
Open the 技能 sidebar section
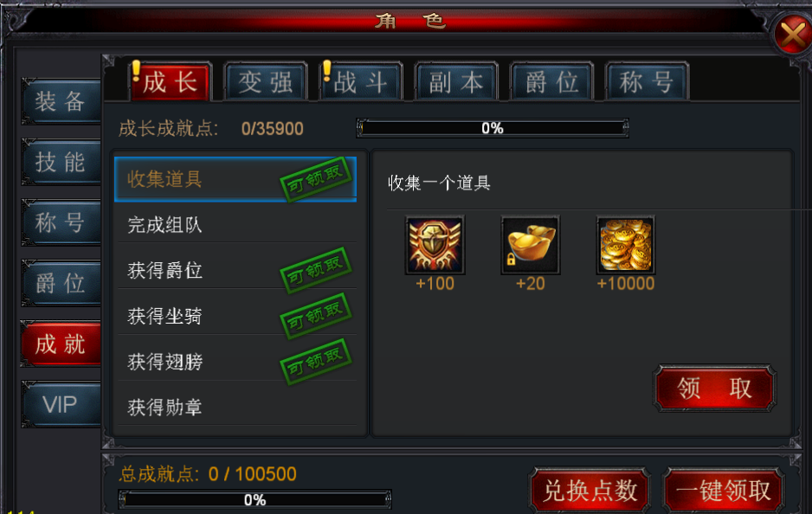[61, 162]
